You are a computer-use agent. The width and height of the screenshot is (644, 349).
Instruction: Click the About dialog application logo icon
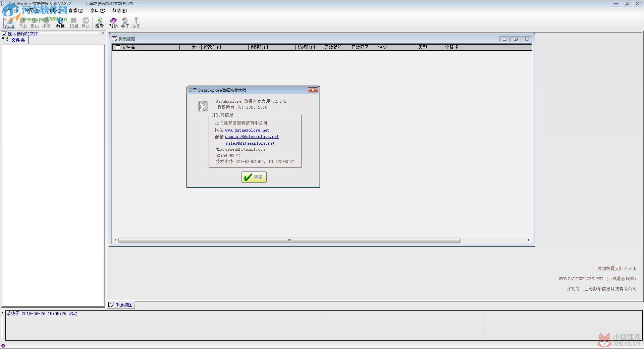tap(203, 106)
